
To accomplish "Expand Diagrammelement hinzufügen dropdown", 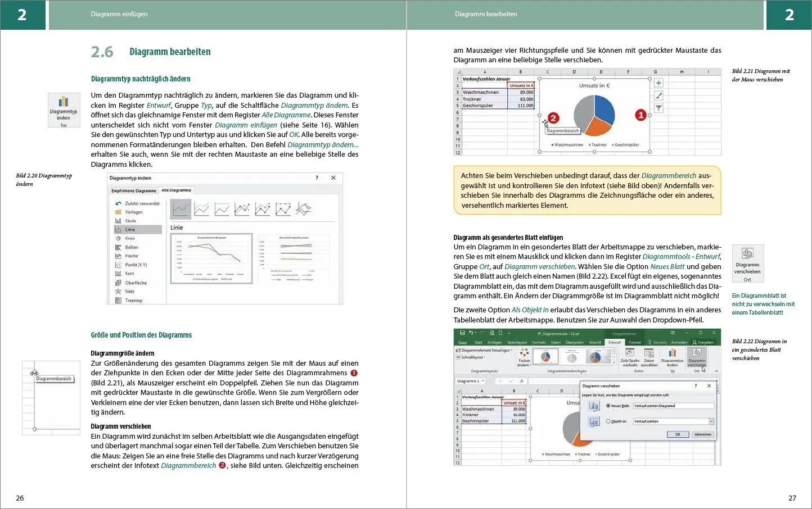I will pos(484,350).
